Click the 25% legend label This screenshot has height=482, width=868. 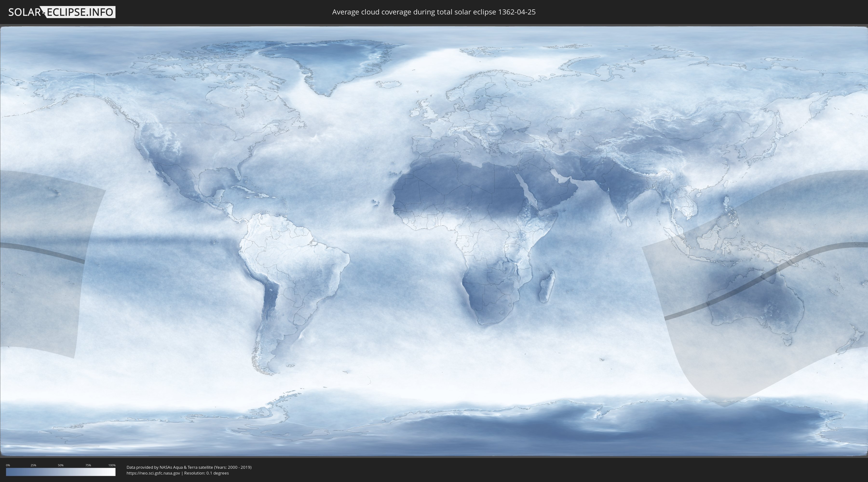33,465
